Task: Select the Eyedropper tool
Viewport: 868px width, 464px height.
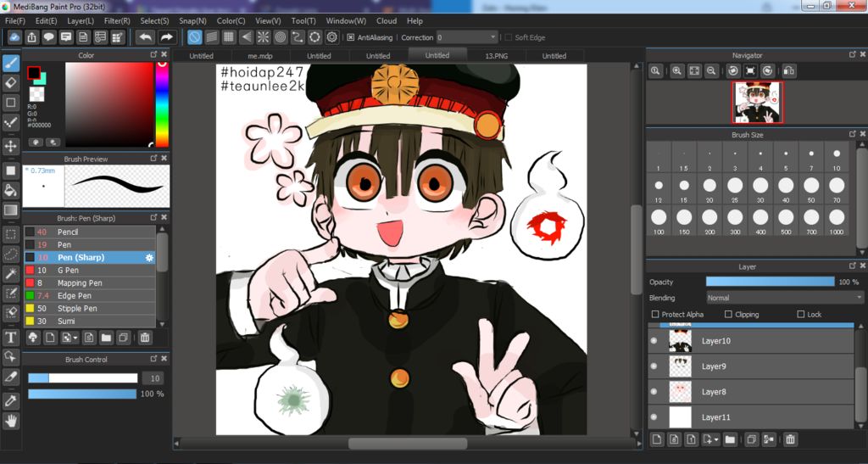Action: point(10,401)
